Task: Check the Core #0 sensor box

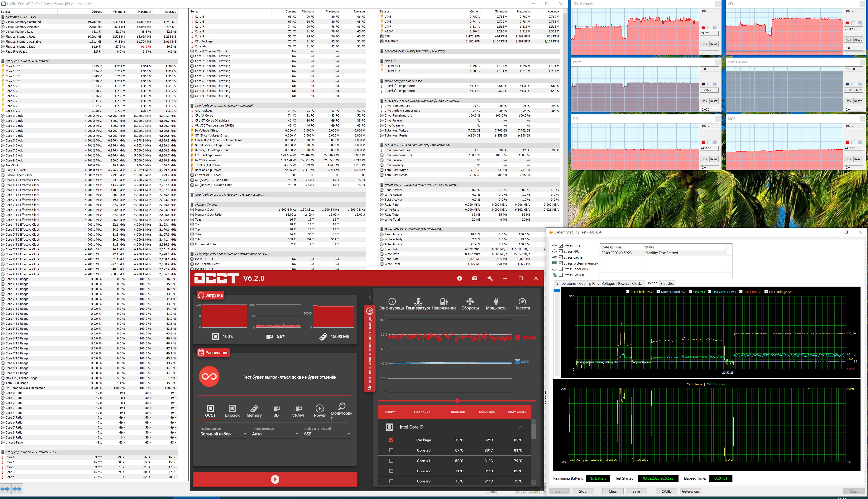Action: tap(391, 450)
